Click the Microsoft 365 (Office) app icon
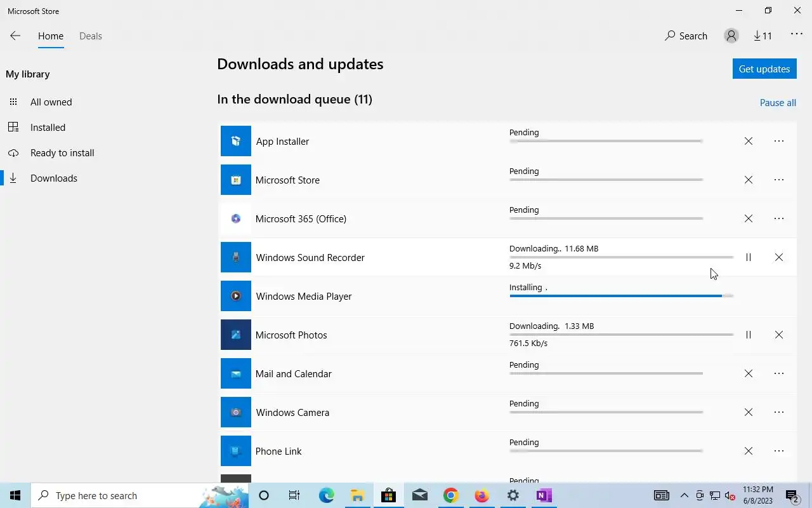This screenshot has width=812, height=508. pos(236,218)
